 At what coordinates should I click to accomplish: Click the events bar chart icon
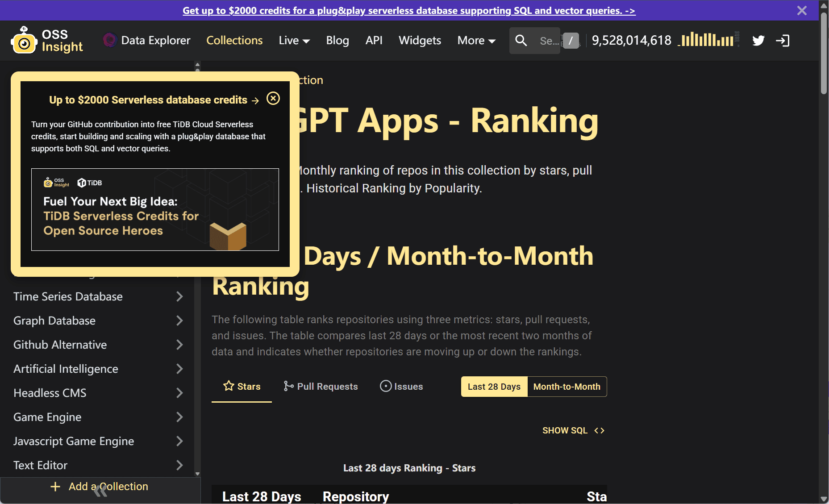(707, 40)
